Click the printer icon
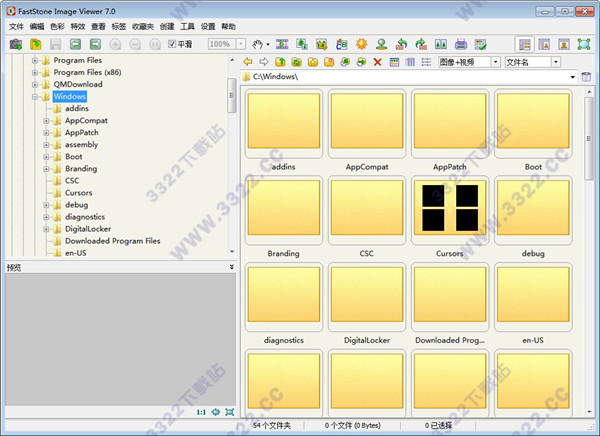 tap(461, 44)
